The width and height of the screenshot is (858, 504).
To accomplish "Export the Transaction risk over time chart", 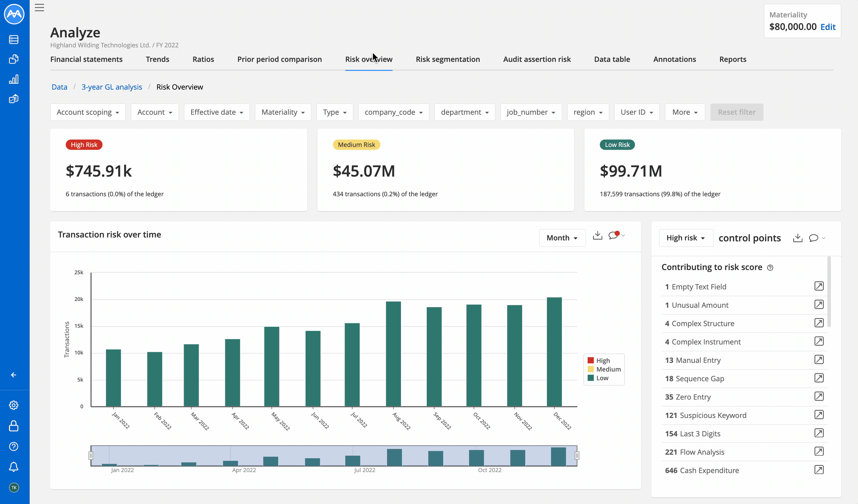I will click(597, 235).
